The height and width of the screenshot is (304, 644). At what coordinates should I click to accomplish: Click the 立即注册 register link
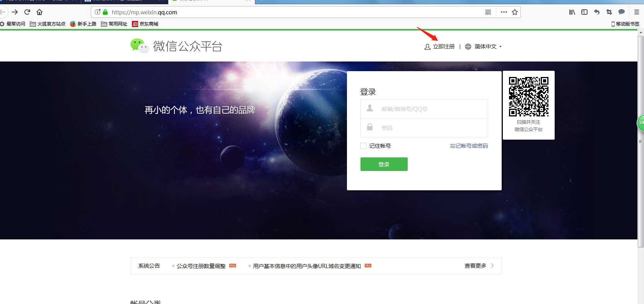[443, 46]
